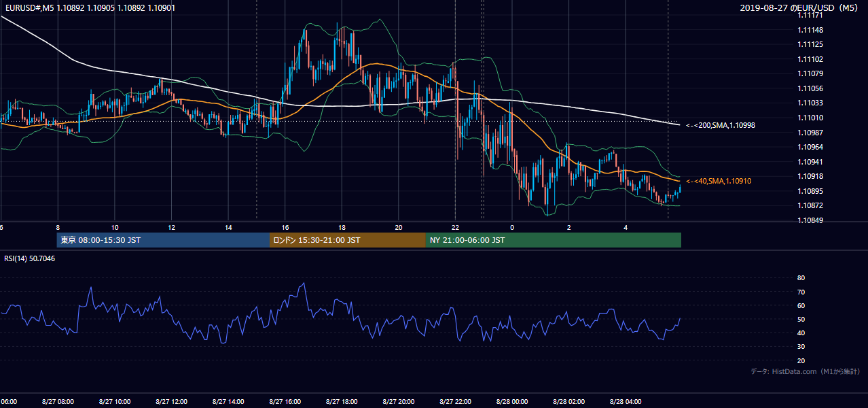This screenshot has height=408, width=868.
Task: Select the 東京 08:00-15:30 JST session bar
Action: pyautogui.click(x=163, y=240)
